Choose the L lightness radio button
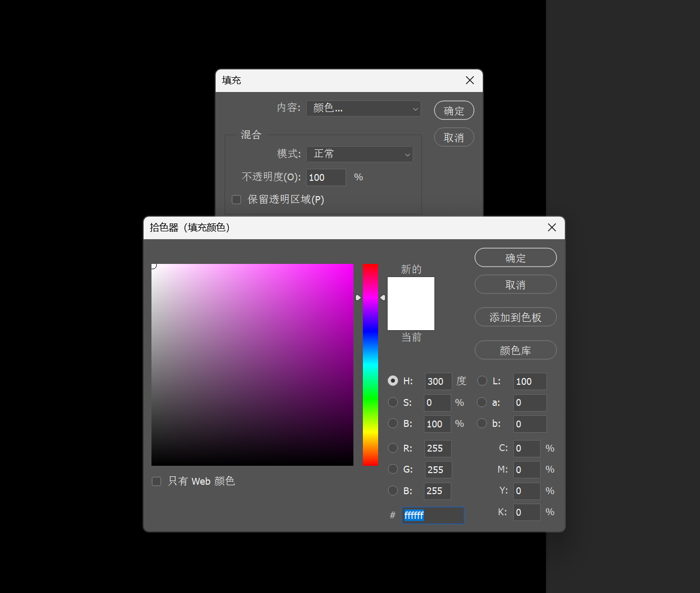The image size is (700, 593). point(482,381)
